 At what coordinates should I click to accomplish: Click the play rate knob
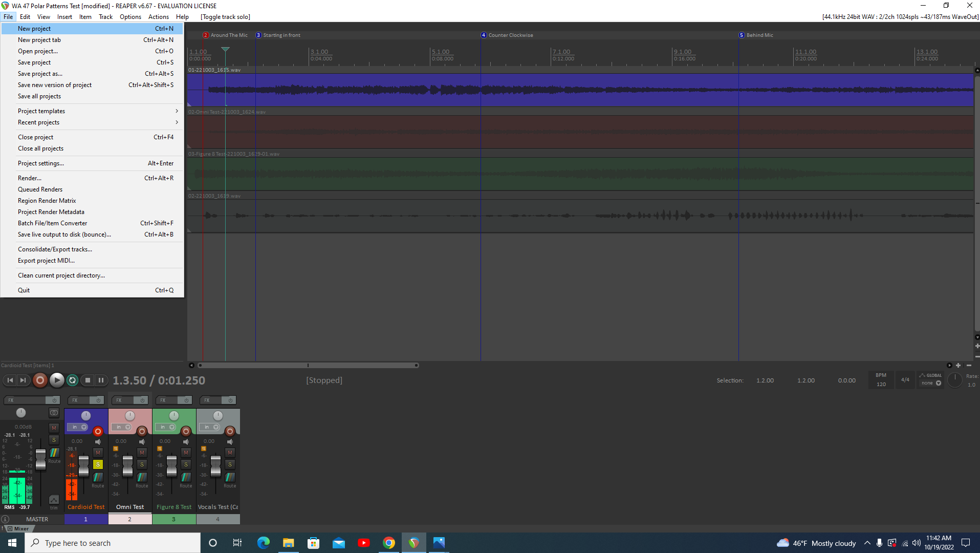(x=954, y=380)
